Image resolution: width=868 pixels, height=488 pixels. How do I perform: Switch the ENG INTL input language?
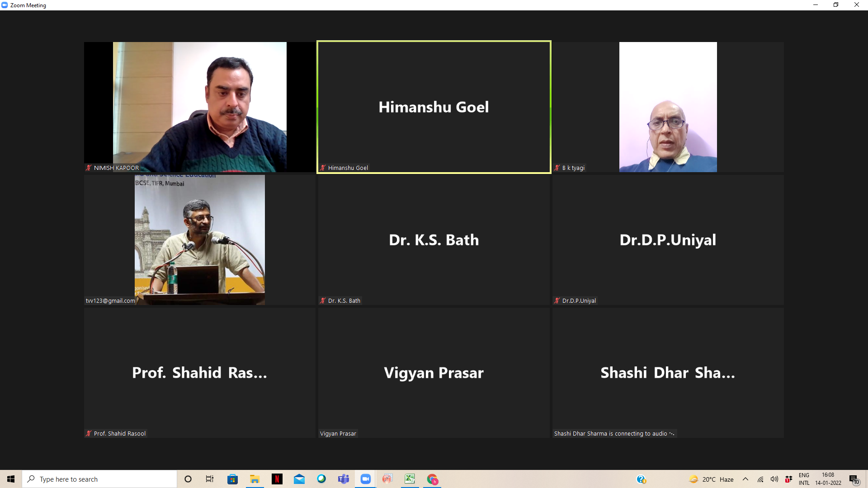click(x=804, y=479)
